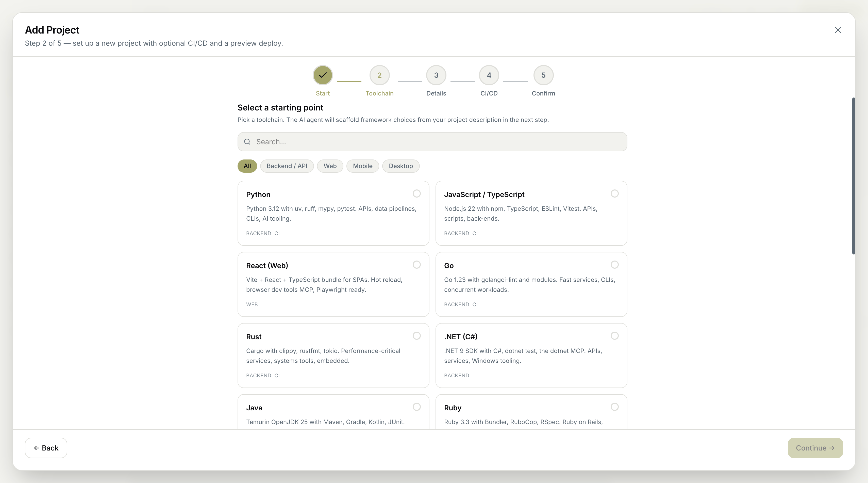
Task: Click the 'Go 1.23 with golangci-lint' description
Action: [x=530, y=284]
